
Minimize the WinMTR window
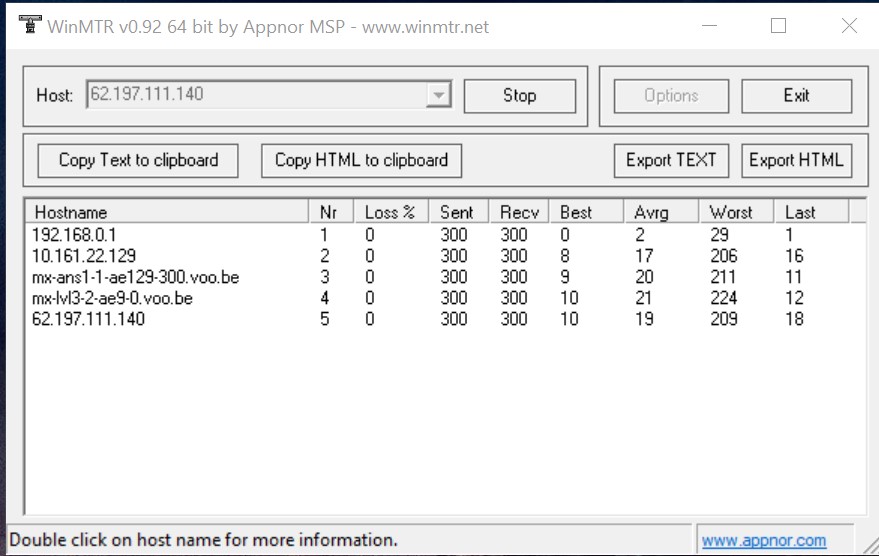710,26
